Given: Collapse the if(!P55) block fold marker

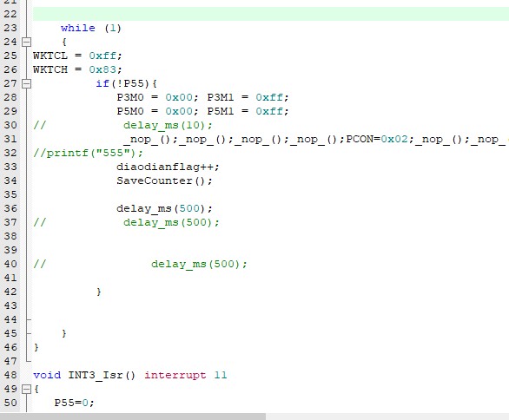Looking at the screenshot, I should tap(26, 83).
